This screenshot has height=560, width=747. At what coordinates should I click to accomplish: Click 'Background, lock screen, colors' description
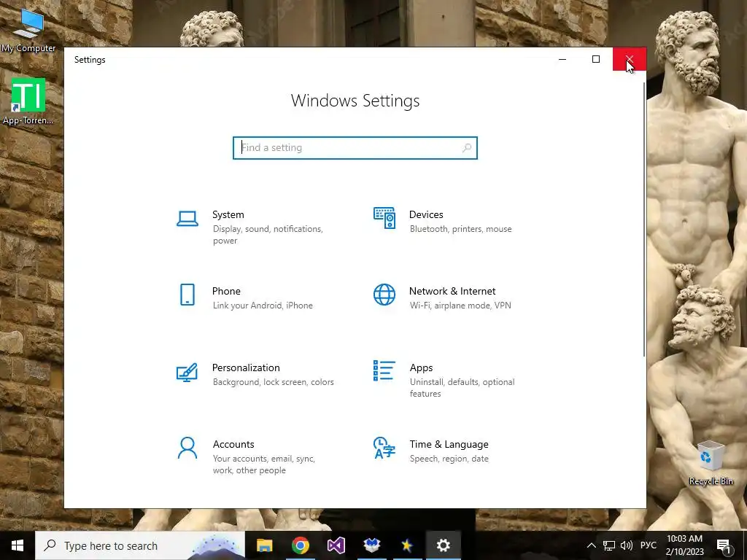tap(274, 382)
